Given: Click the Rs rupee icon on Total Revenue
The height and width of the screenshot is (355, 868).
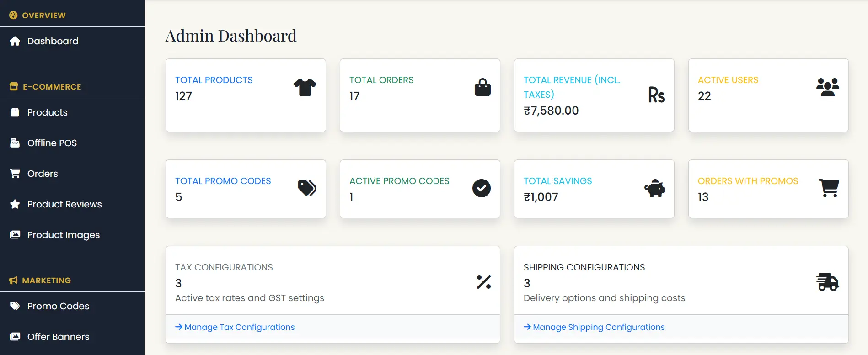Looking at the screenshot, I should 657,95.
